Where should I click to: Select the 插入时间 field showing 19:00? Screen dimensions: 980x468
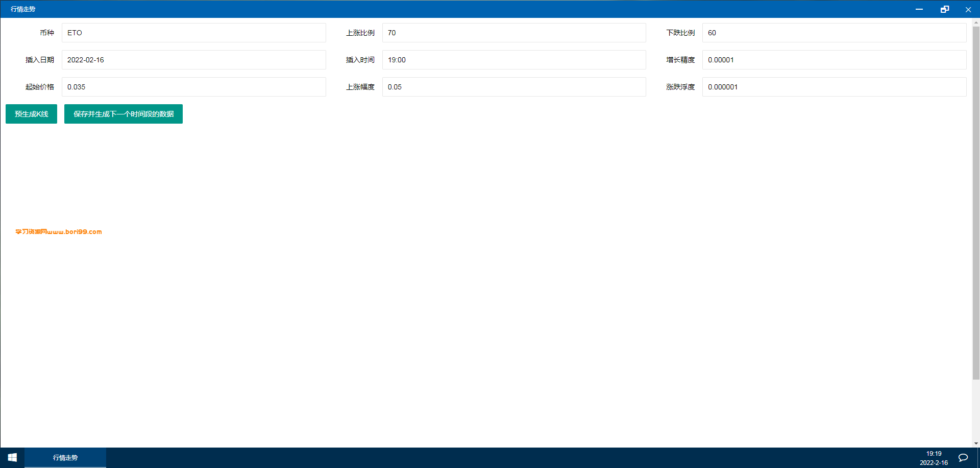point(514,60)
